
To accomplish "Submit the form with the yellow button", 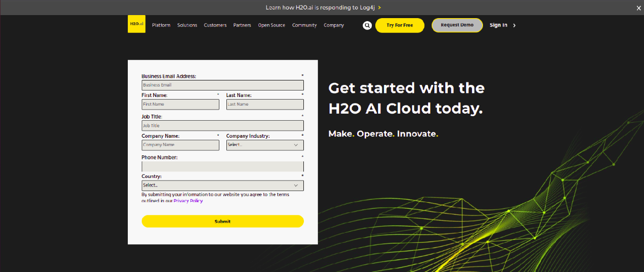I will pyautogui.click(x=222, y=221).
